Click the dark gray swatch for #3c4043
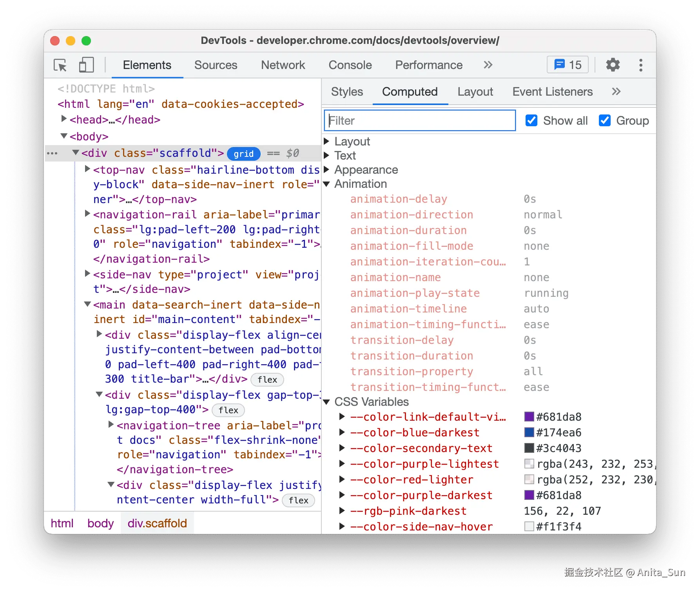 (529, 448)
